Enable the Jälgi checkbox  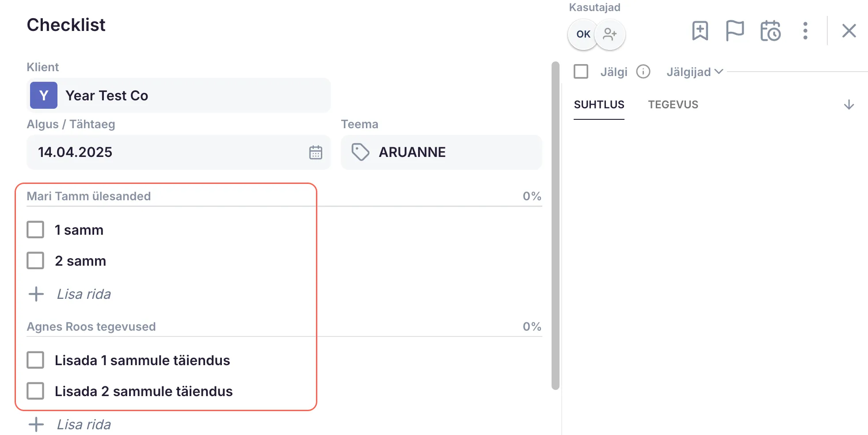581,72
